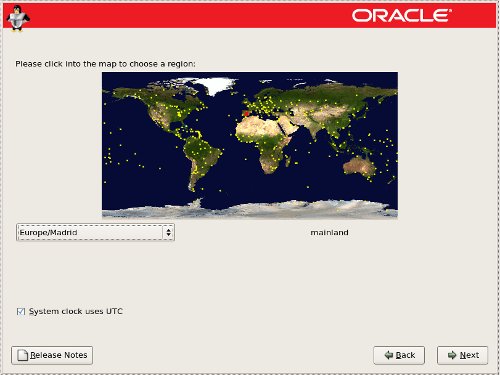Click the ORACLE logo in banner
Viewport: 500px width, 375px height.
[x=402, y=16]
